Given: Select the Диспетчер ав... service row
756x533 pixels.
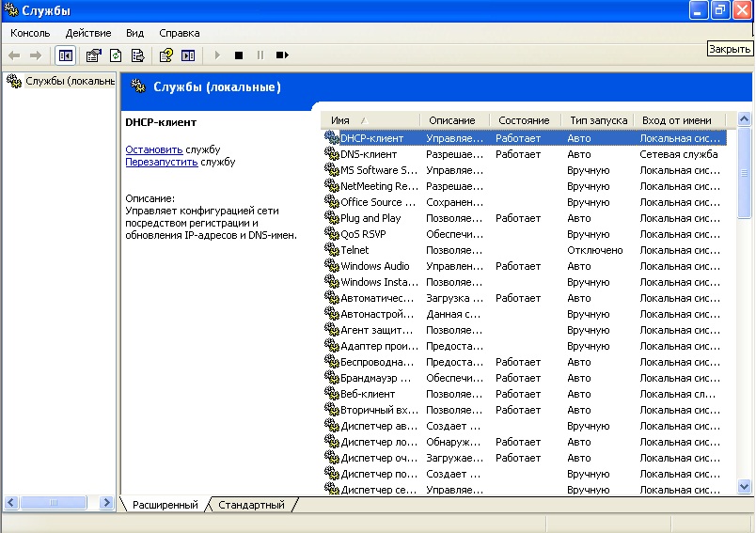Looking at the screenshot, I should [524, 426].
